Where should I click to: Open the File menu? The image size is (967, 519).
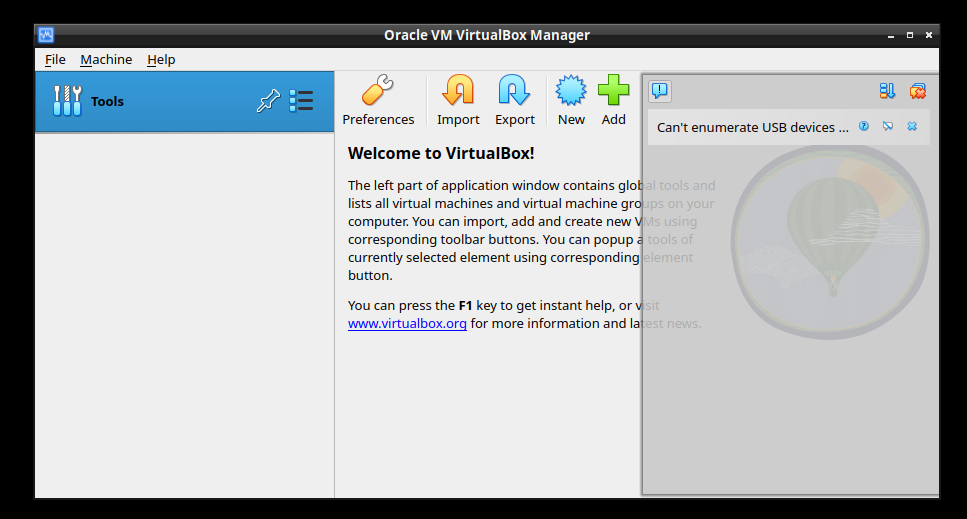point(55,59)
